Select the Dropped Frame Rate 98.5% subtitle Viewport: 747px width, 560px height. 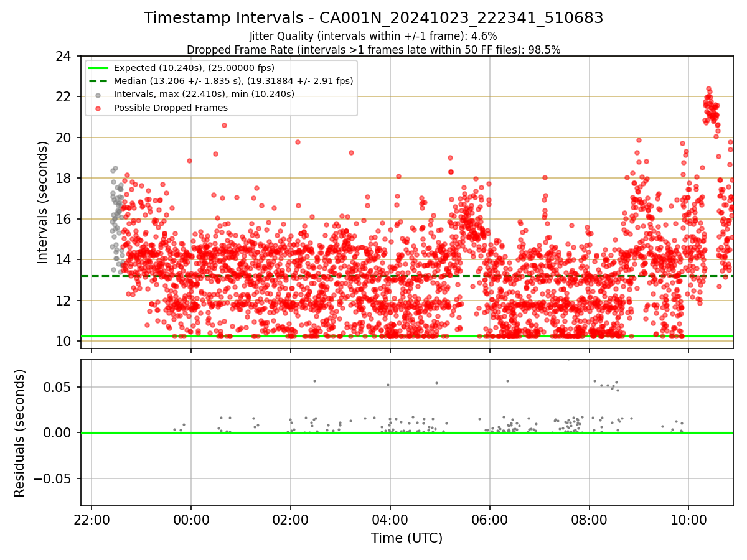[374, 50]
